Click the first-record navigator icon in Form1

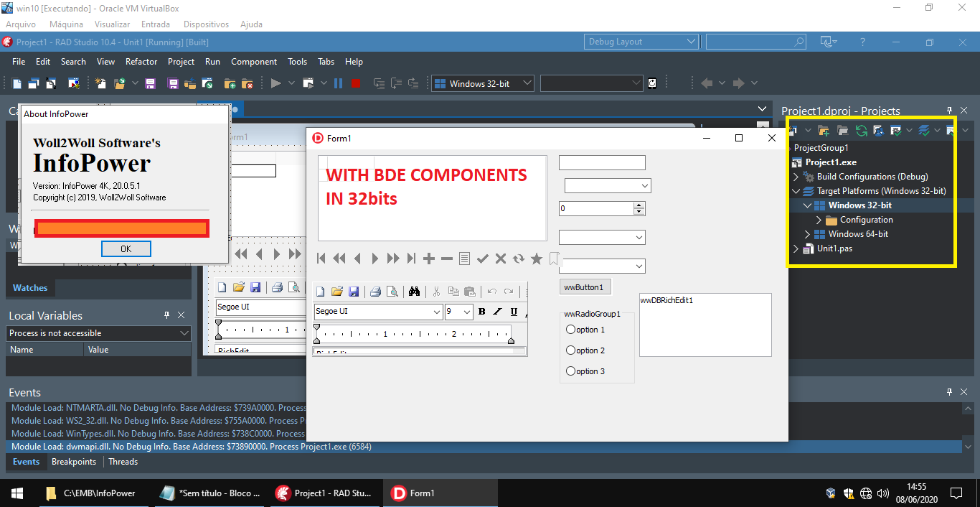321,259
